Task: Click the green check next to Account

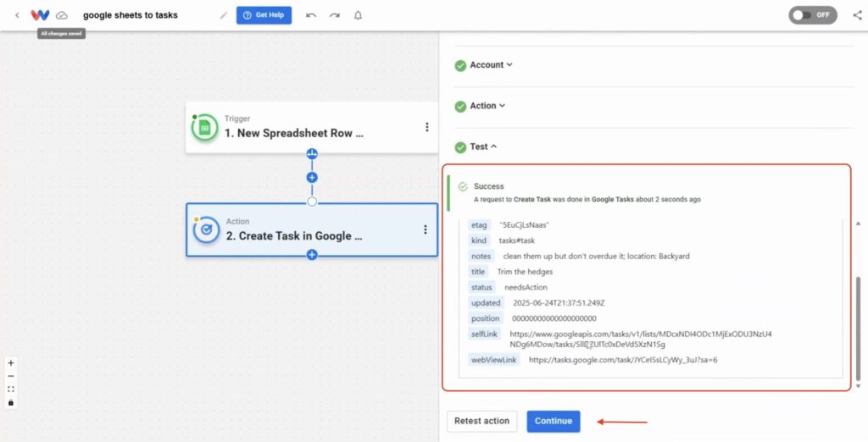Action: [x=460, y=66]
